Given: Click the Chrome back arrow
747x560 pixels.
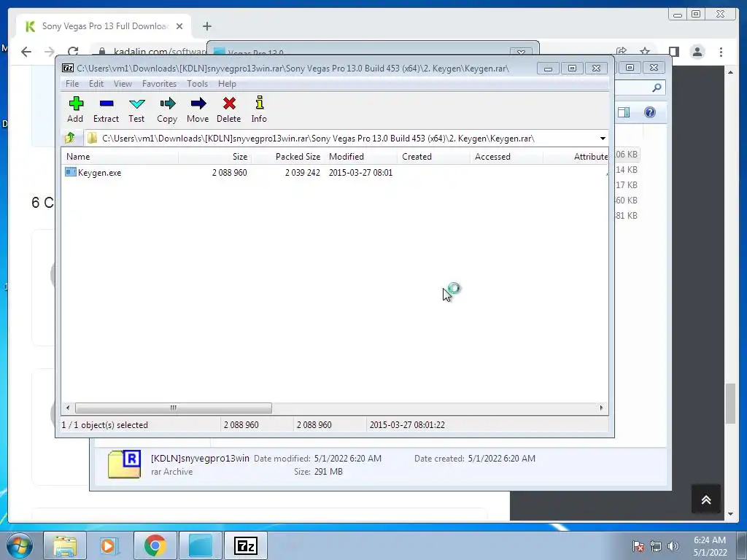Looking at the screenshot, I should coord(26,52).
